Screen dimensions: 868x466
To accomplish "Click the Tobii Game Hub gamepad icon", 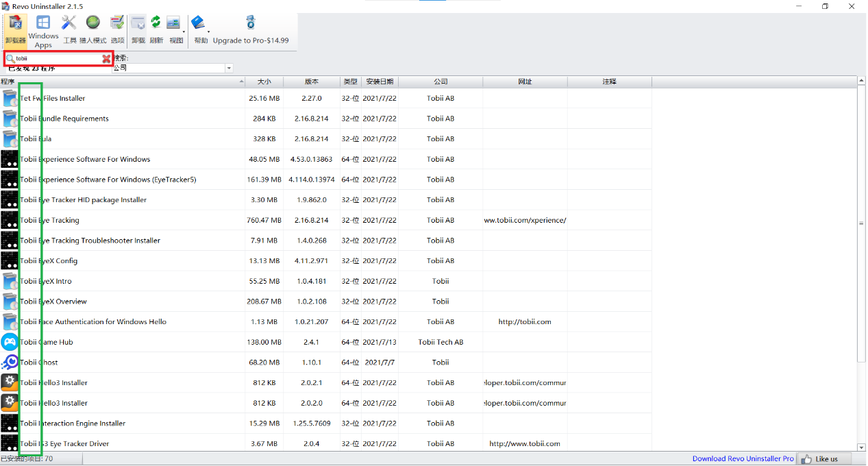I will tap(10, 342).
